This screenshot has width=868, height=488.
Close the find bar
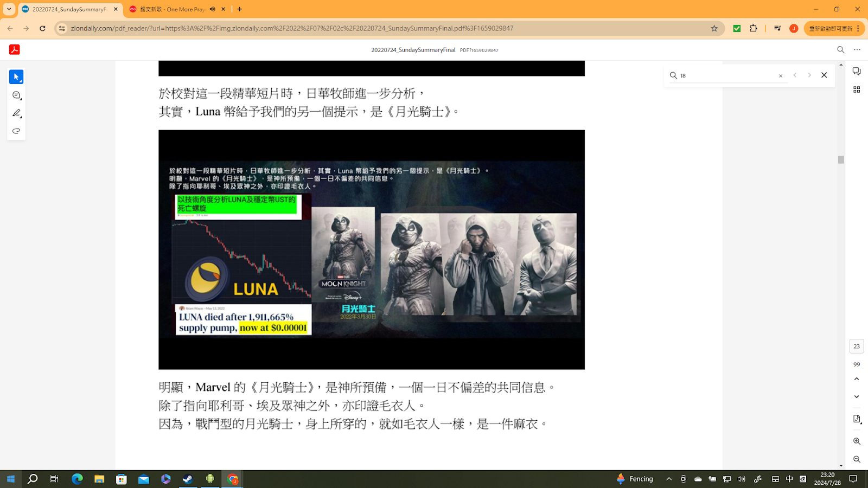point(824,75)
